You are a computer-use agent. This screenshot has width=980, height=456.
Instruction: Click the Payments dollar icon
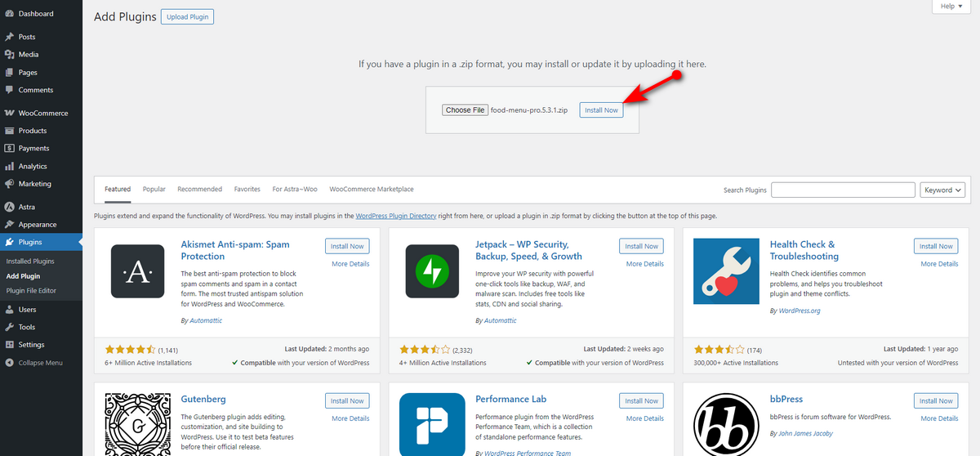coord(9,149)
